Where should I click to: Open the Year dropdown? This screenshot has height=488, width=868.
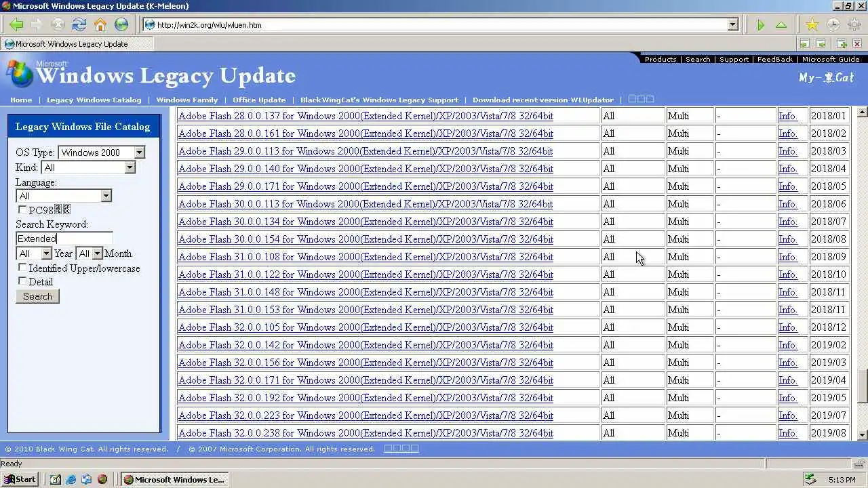tap(46, 253)
